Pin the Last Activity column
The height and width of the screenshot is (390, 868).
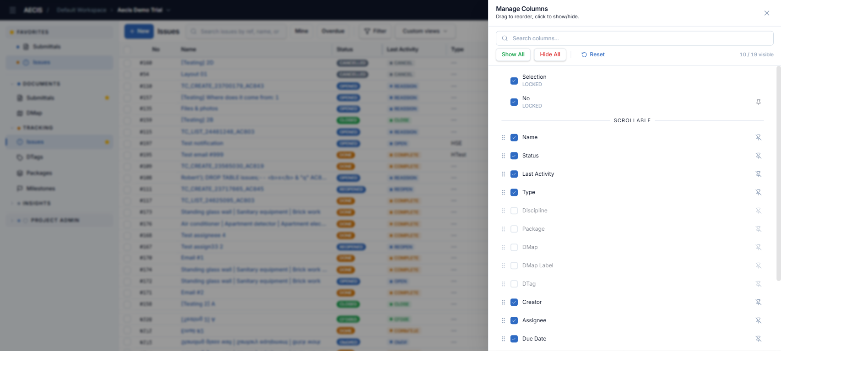tap(758, 174)
